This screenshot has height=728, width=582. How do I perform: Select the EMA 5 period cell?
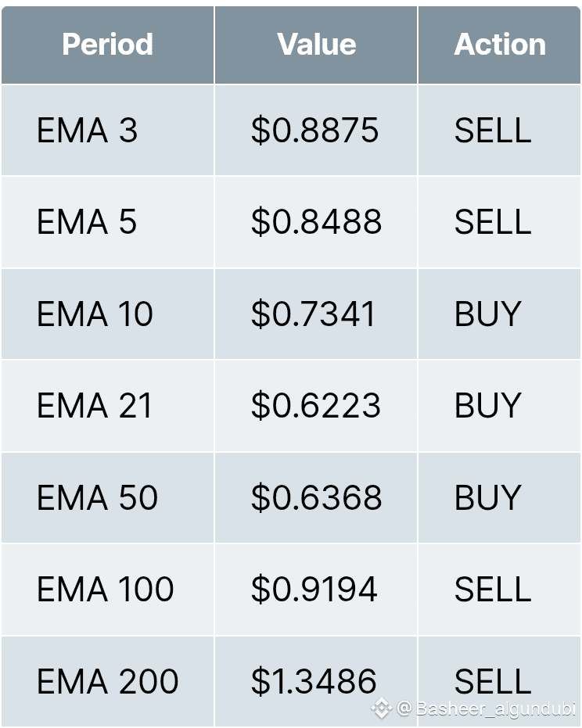(87, 222)
